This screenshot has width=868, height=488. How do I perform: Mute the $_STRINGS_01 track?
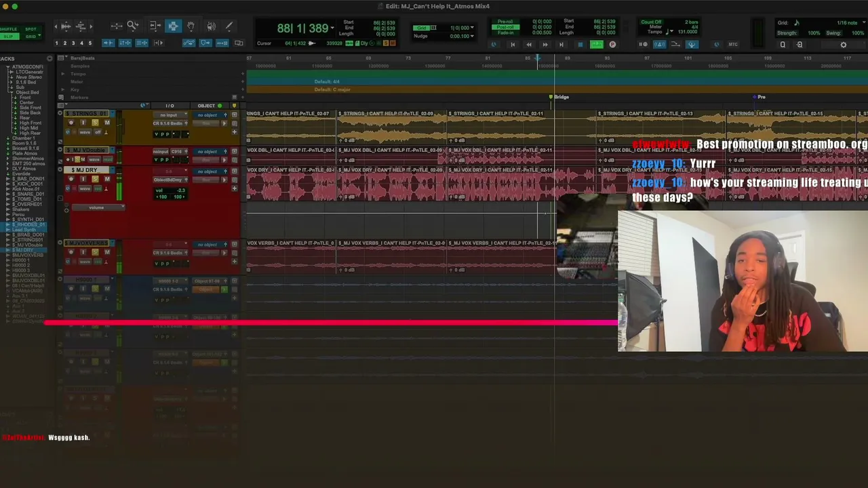[x=106, y=123]
